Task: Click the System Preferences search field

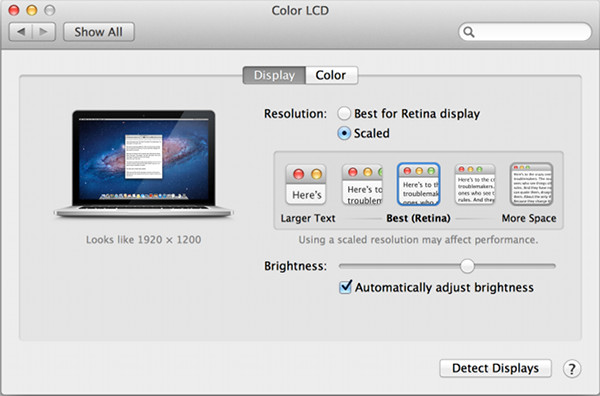Action: point(525,32)
